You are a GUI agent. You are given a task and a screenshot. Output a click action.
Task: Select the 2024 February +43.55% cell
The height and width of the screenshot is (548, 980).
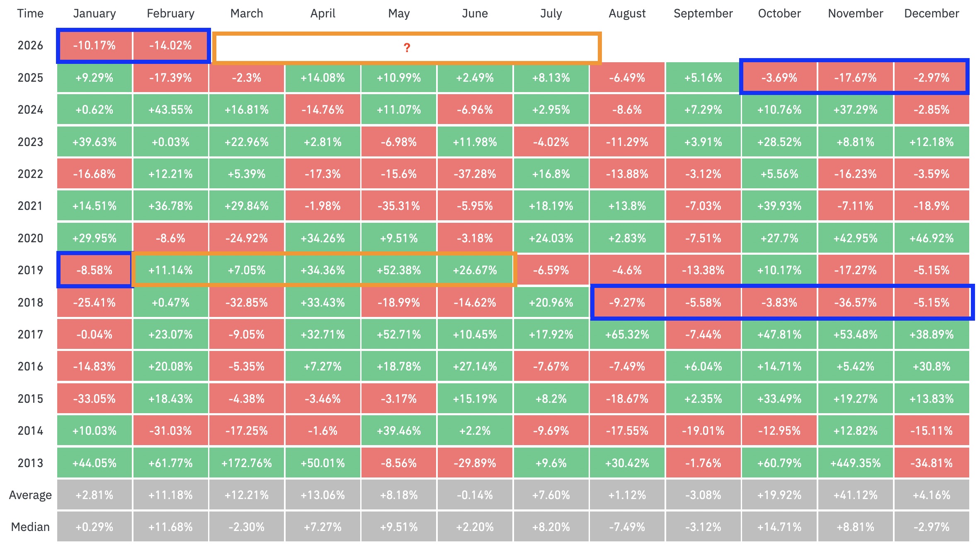pos(170,110)
